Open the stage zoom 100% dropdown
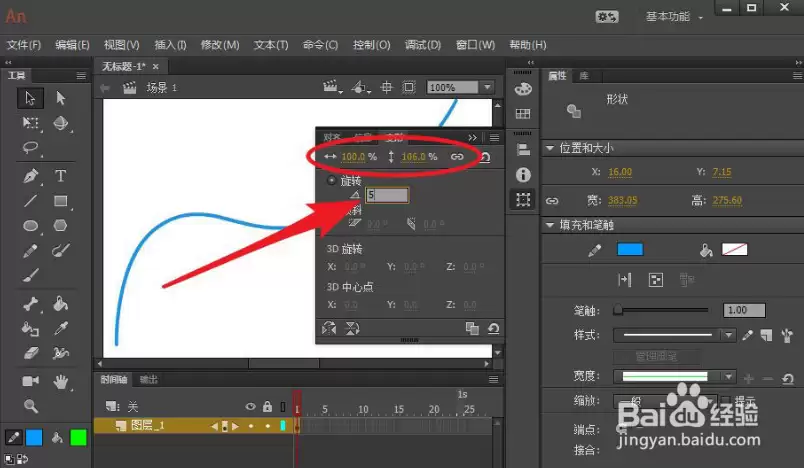This screenshot has width=804, height=468. tap(488, 88)
